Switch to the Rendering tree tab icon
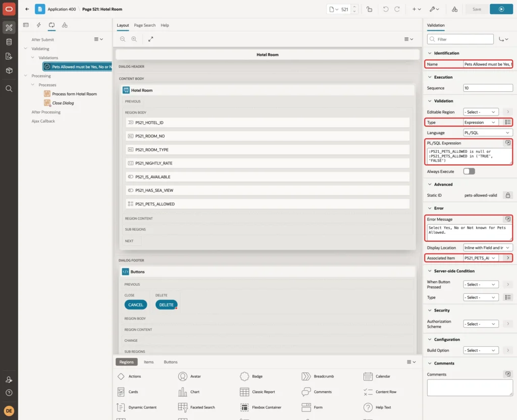The width and height of the screenshot is (517, 420). (x=26, y=25)
